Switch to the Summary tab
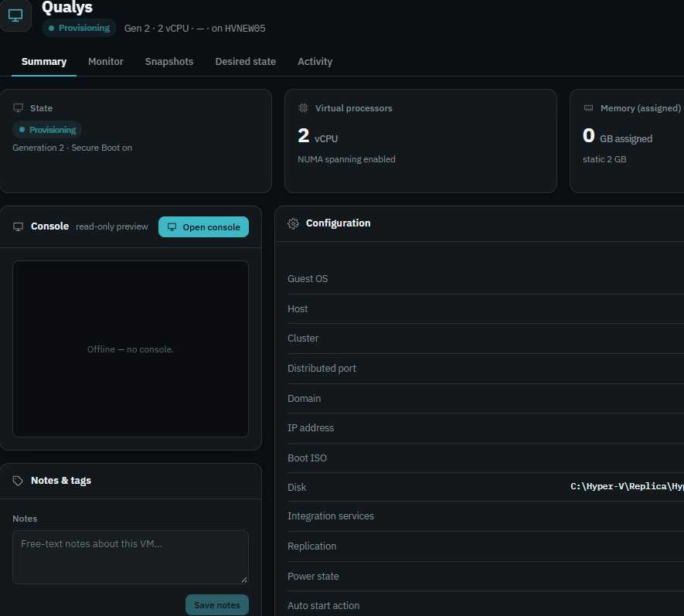 click(x=44, y=62)
